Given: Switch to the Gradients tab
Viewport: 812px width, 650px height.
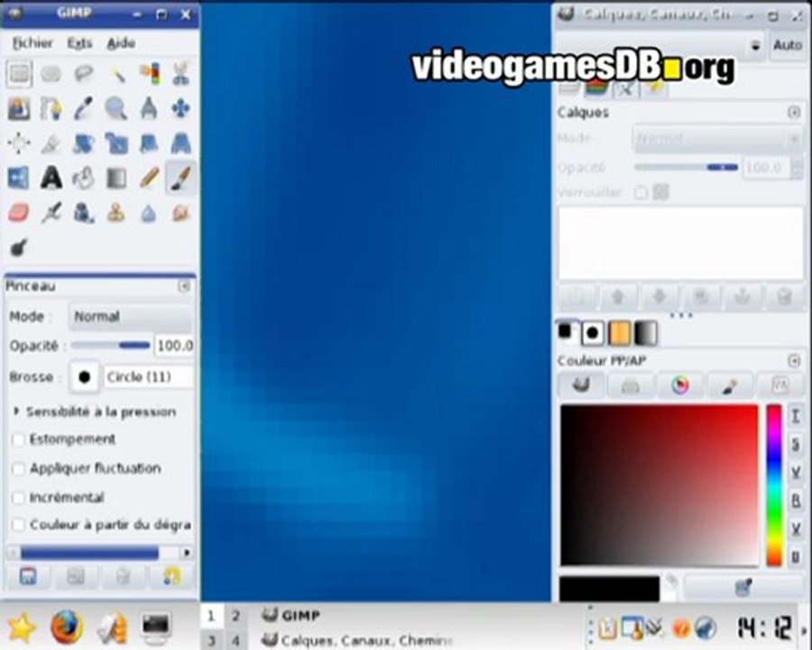Looking at the screenshot, I should pyautogui.click(x=646, y=333).
